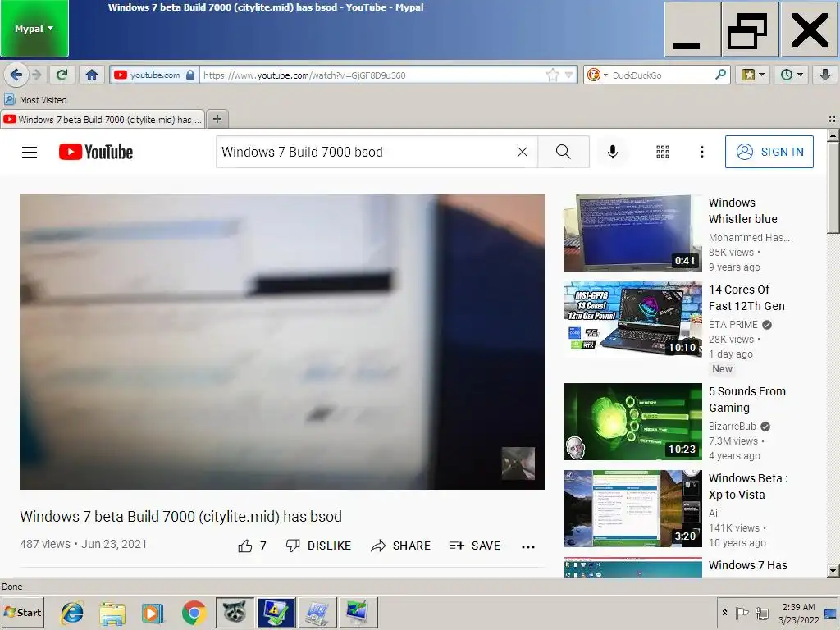The height and width of the screenshot is (630, 840).
Task: Open the Windows 7 Has video title
Action: pyautogui.click(x=748, y=565)
